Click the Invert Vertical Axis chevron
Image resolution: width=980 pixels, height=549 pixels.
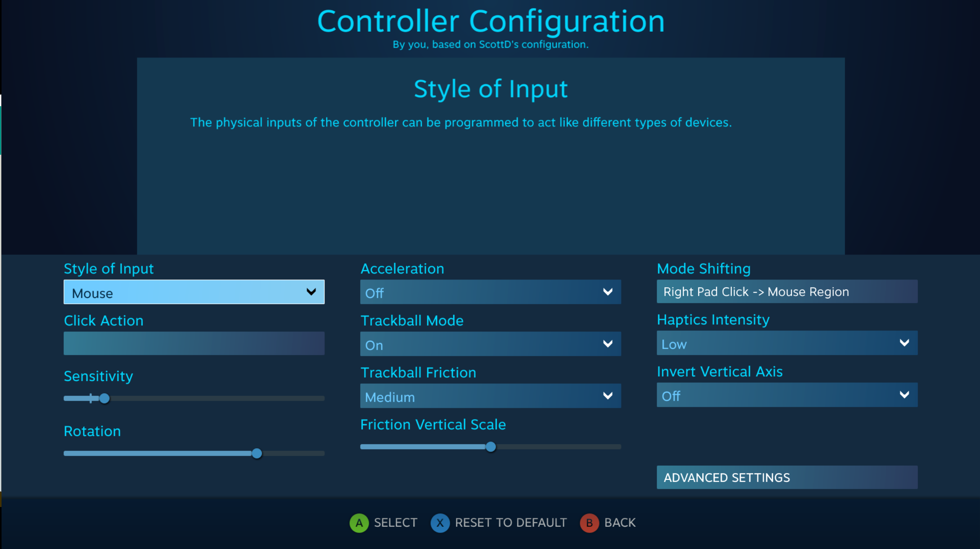tap(904, 395)
